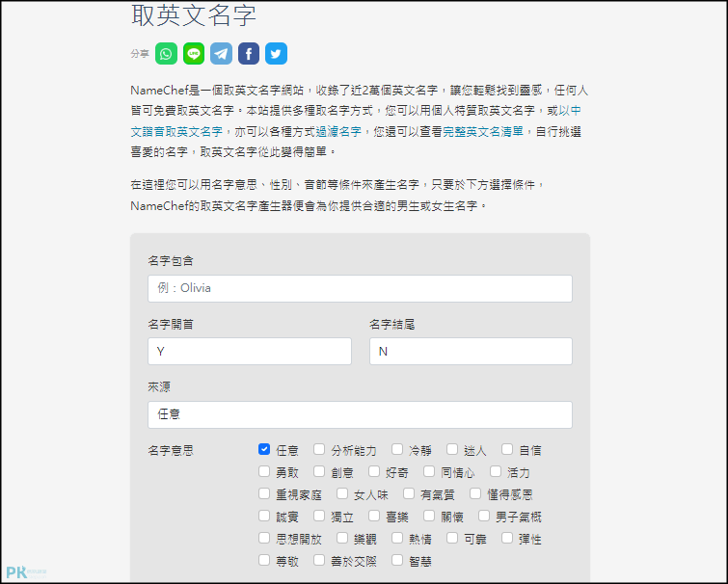This screenshot has height=584, width=728.
Task: Click the 來源 label
Action: pyautogui.click(x=159, y=387)
